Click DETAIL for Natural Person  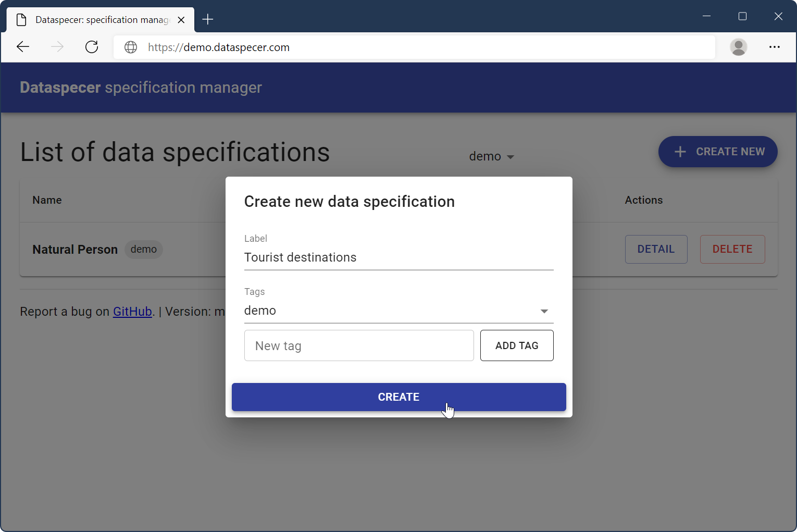(655, 249)
